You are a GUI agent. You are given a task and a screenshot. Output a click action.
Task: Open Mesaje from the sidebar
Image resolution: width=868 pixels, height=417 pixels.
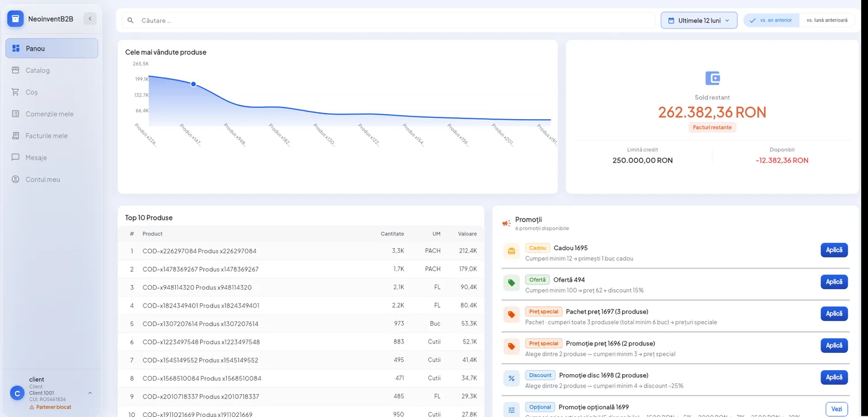(x=52, y=157)
